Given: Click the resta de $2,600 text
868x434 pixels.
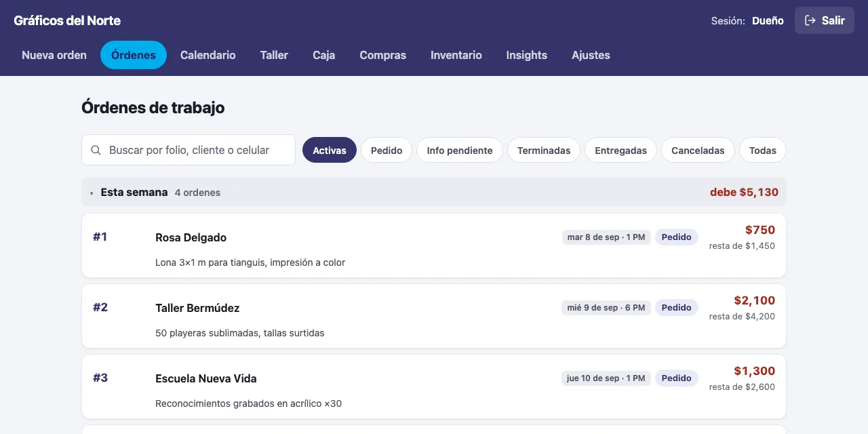Looking at the screenshot, I should [742, 387].
